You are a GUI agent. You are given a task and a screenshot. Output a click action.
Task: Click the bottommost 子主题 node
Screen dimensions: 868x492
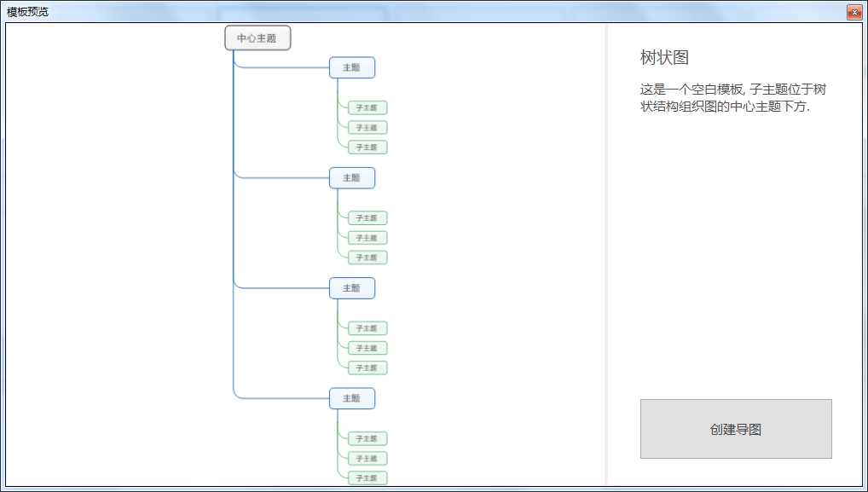coord(367,478)
